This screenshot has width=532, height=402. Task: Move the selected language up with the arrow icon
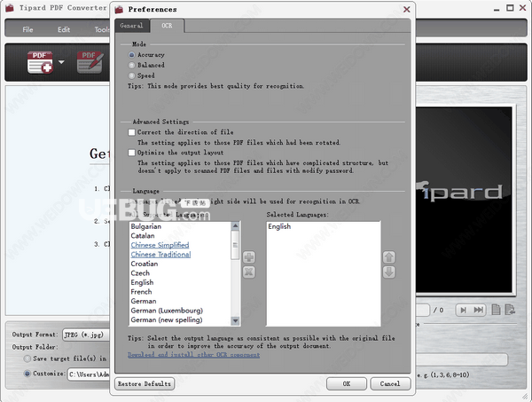coord(389,257)
